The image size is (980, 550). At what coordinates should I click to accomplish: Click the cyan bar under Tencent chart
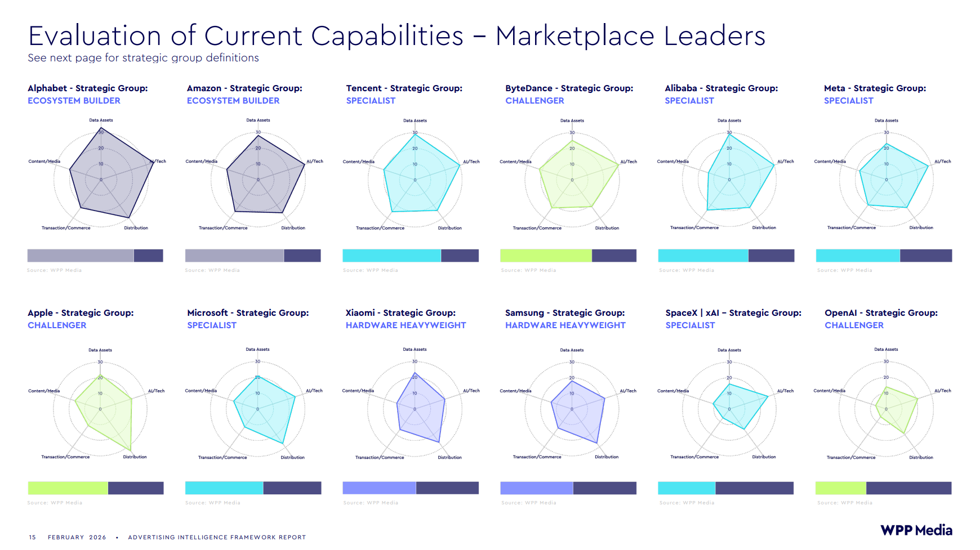click(x=391, y=256)
